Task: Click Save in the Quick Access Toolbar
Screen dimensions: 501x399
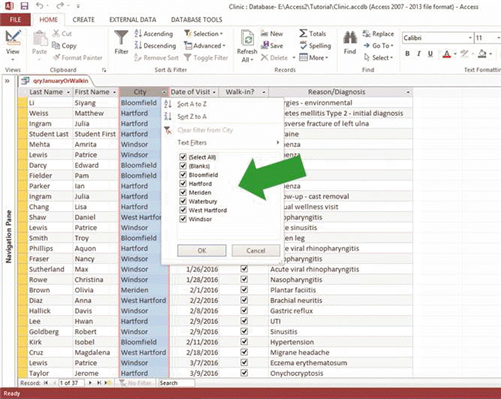Action: [x=24, y=6]
